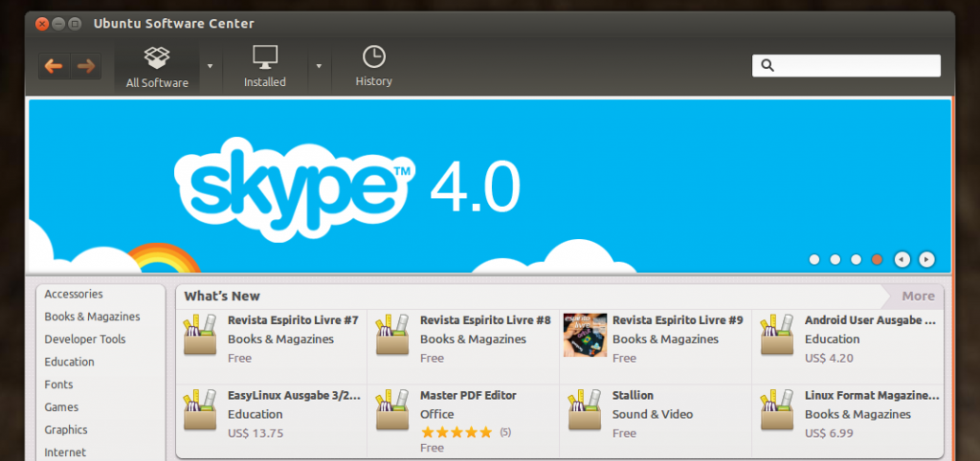Expand the All Software dropdown arrow
Viewport: 980px width, 461px height.
210,66
